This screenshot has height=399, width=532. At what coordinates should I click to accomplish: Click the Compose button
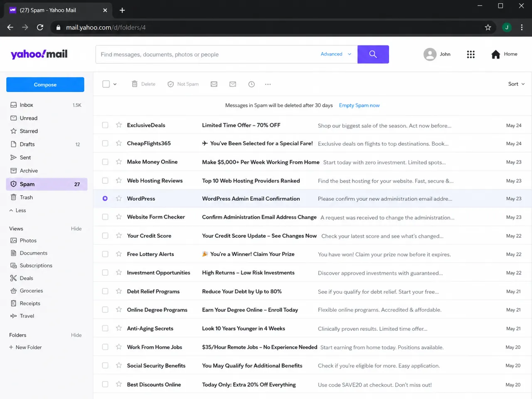point(45,84)
